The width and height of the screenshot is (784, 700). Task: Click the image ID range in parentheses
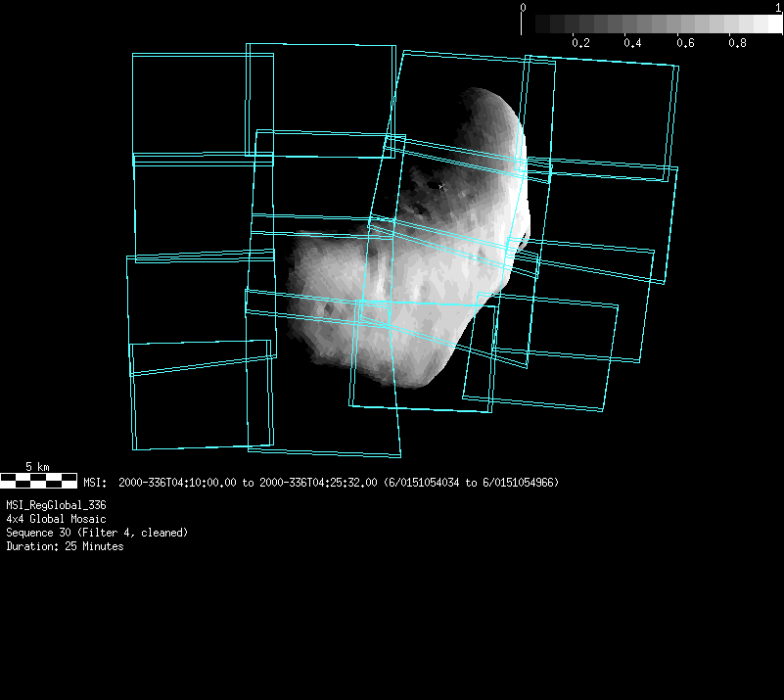coord(471,483)
